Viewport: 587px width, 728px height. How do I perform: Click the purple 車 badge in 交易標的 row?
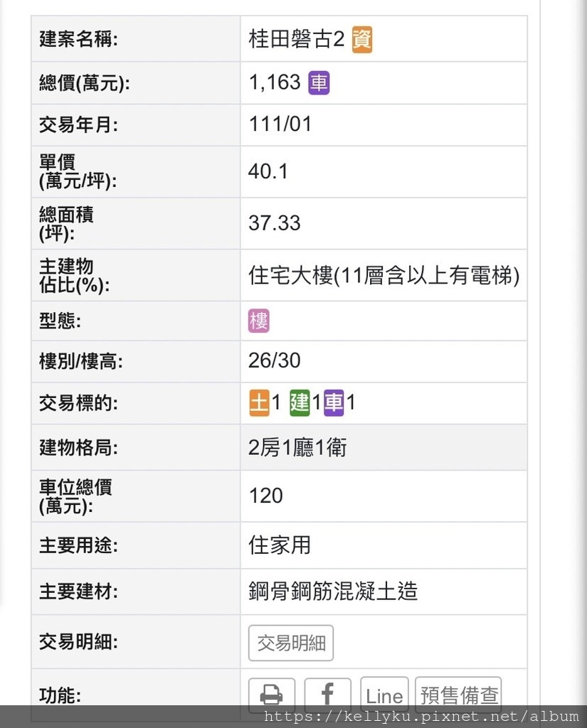[x=334, y=403]
